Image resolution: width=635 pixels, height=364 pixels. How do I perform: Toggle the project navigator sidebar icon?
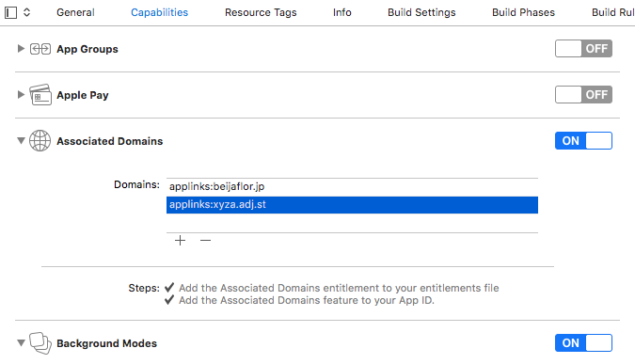click(x=11, y=12)
